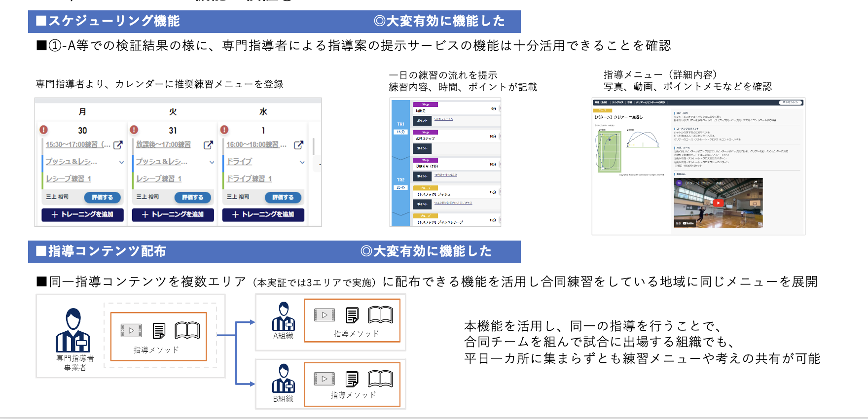Screen dimensions: 868x419
Task: Open the 16:00~18:00練習 schedule link
Action: point(256,144)
